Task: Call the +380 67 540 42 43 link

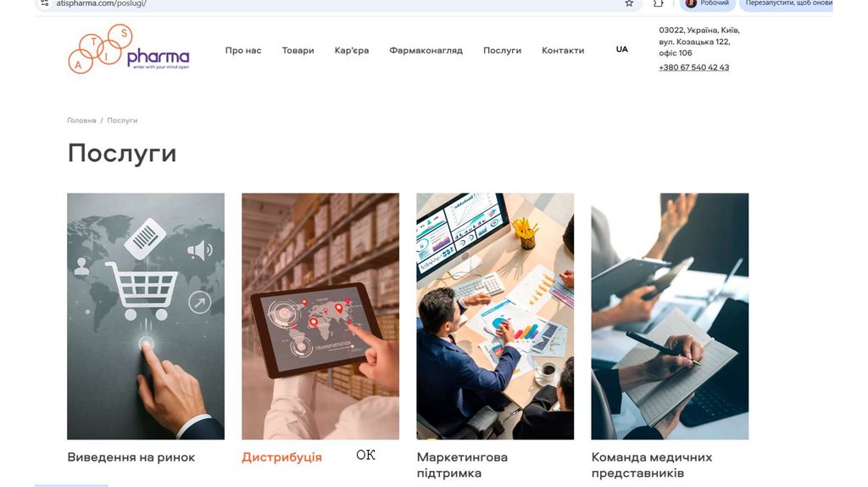Action: click(693, 68)
